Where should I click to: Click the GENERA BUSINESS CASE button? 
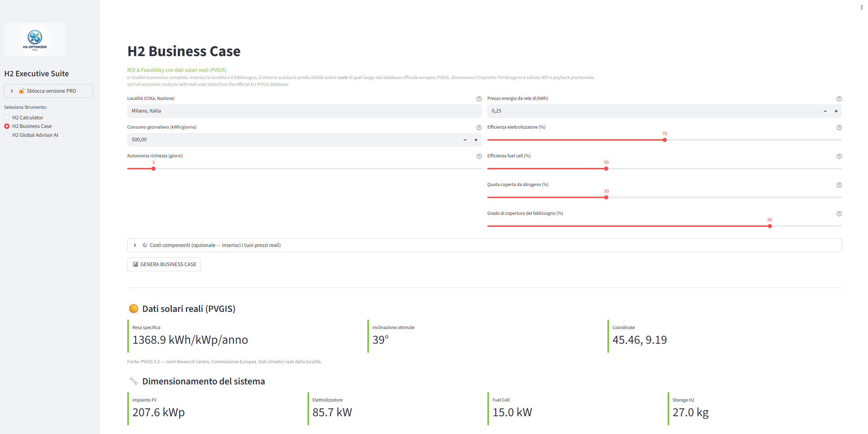(164, 264)
